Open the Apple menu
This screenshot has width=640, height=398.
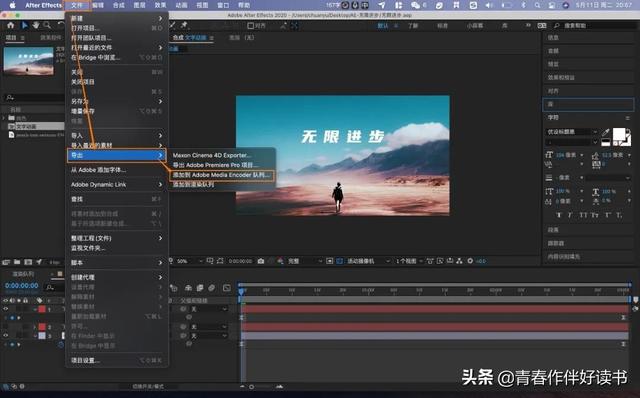(12, 5)
